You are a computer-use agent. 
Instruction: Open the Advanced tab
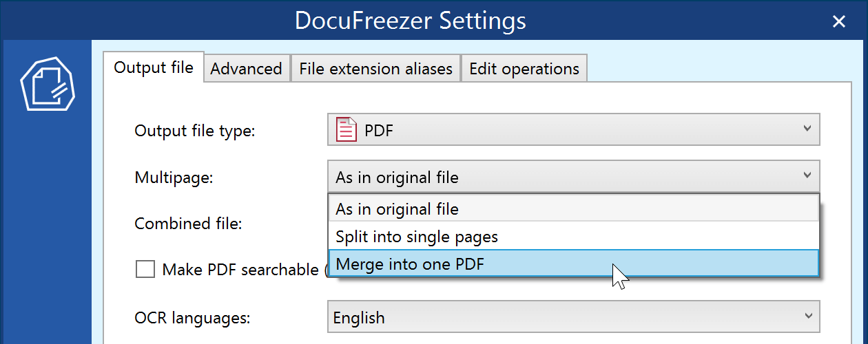pyautogui.click(x=246, y=69)
